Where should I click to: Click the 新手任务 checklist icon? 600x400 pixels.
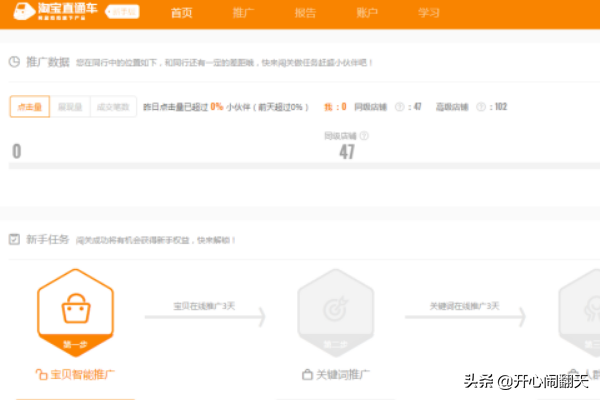click(x=15, y=240)
